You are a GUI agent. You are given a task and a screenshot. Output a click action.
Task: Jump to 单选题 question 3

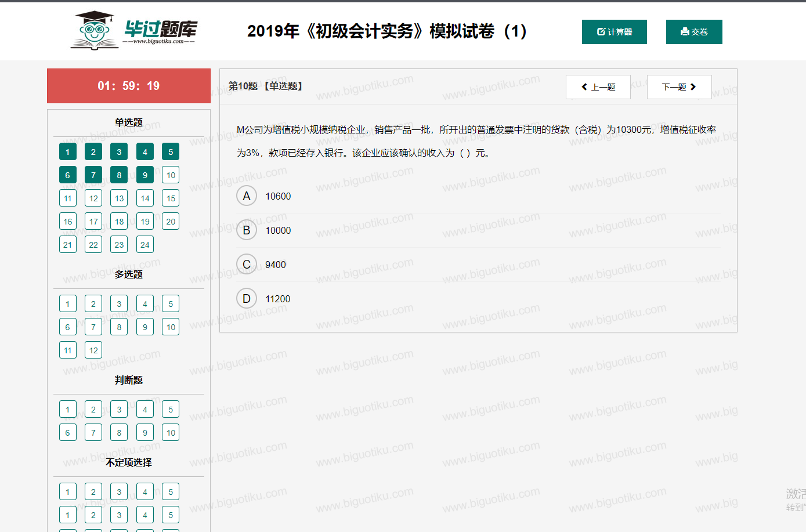point(119,152)
